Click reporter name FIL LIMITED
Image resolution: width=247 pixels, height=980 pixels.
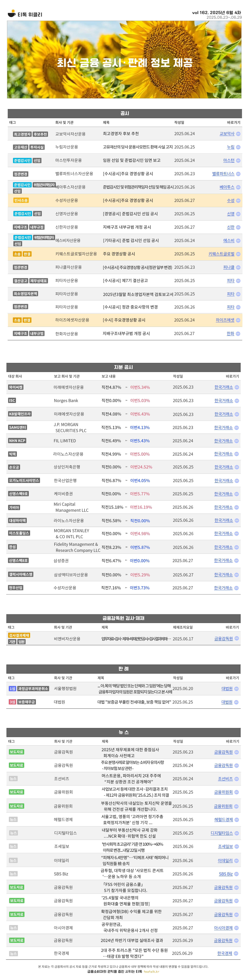click(65, 441)
